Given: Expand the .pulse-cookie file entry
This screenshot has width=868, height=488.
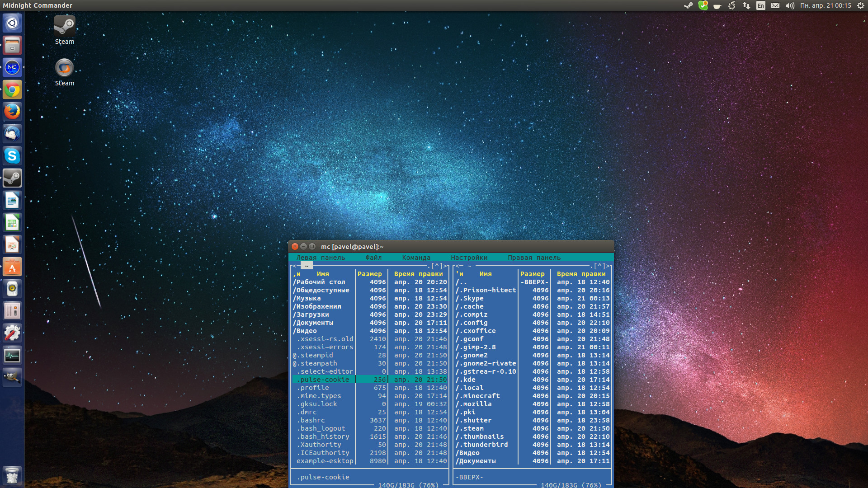Looking at the screenshot, I should pyautogui.click(x=321, y=379).
